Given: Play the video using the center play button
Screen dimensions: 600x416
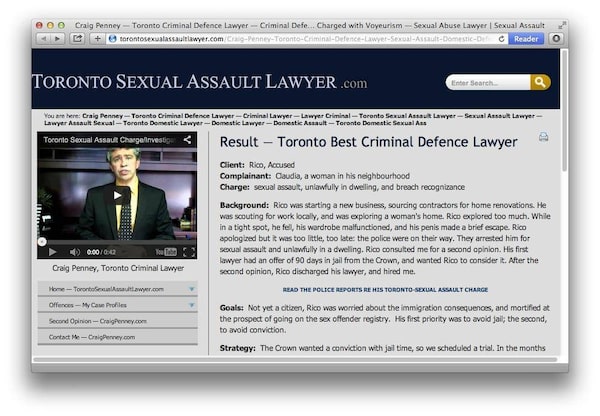Looking at the screenshot, I should coord(118,194).
